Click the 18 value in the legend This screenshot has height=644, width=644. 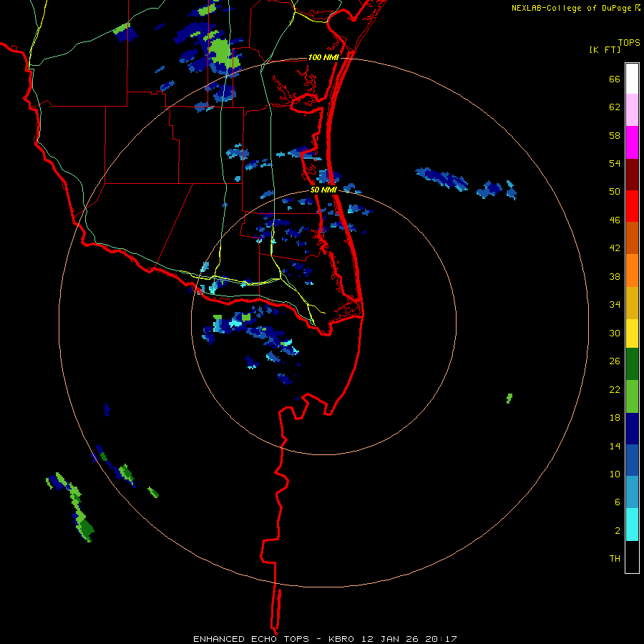coord(615,418)
